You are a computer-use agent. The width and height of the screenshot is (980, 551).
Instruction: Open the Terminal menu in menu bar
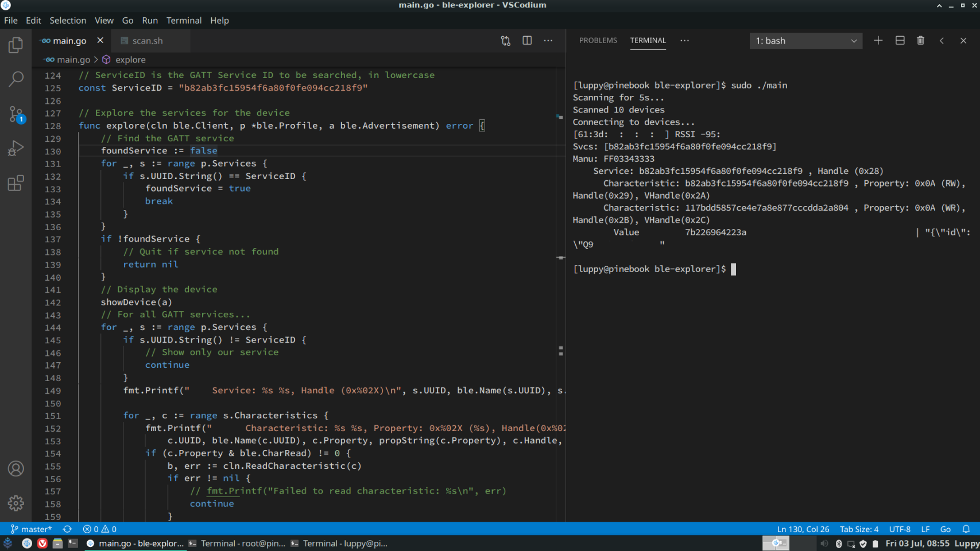click(x=184, y=20)
